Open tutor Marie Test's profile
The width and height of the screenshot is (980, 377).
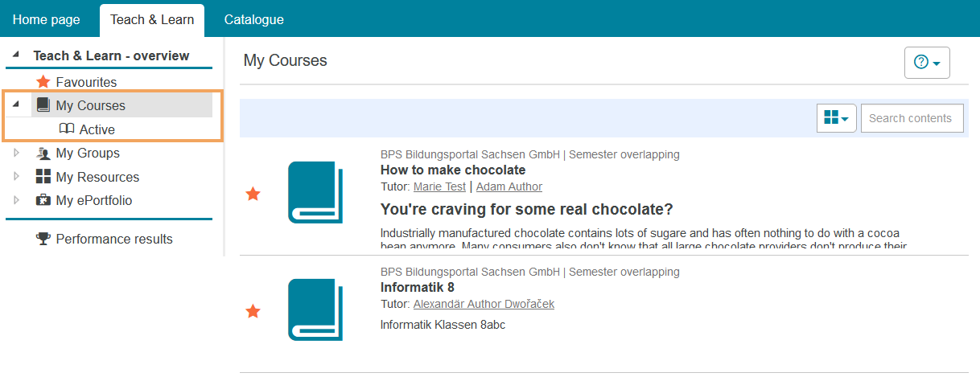pos(439,186)
